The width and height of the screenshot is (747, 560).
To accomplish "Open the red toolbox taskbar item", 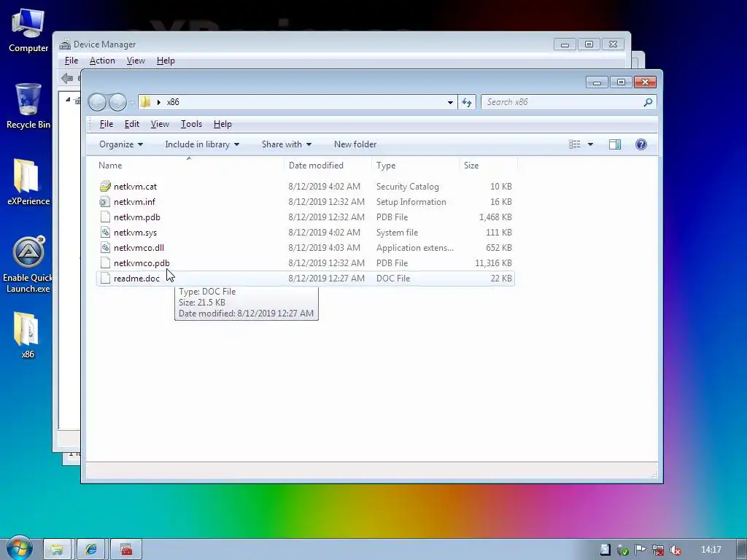I will [x=126, y=550].
